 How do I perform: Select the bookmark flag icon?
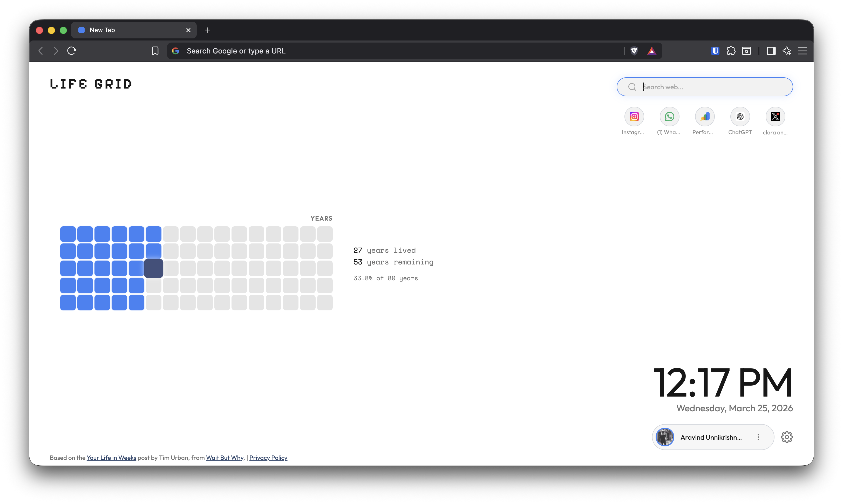tap(155, 51)
